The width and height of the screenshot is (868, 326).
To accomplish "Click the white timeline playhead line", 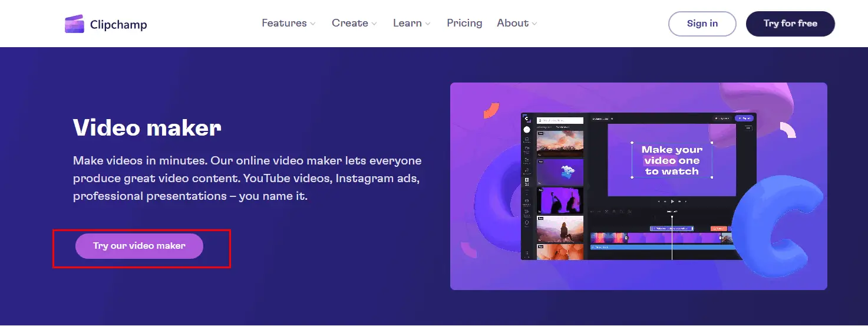I will [x=672, y=242].
